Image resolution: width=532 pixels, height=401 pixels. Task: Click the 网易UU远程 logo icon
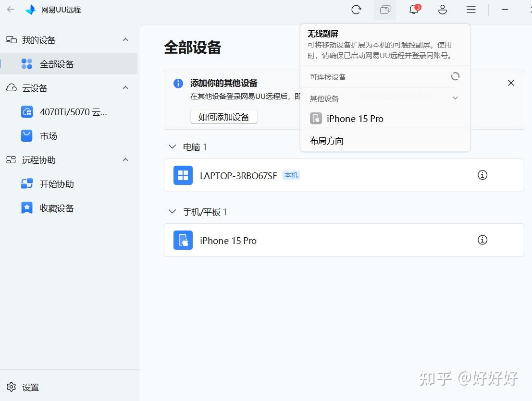(31, 10)
